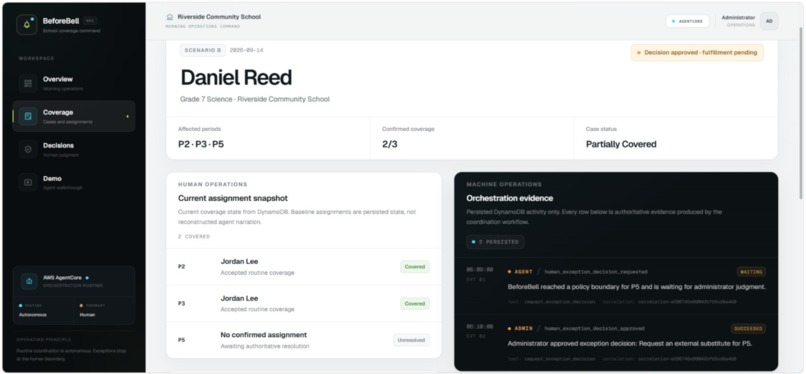Click the Coverage clipboard icon
Viewport: 806px width, 374px height.
click(28, 116)
